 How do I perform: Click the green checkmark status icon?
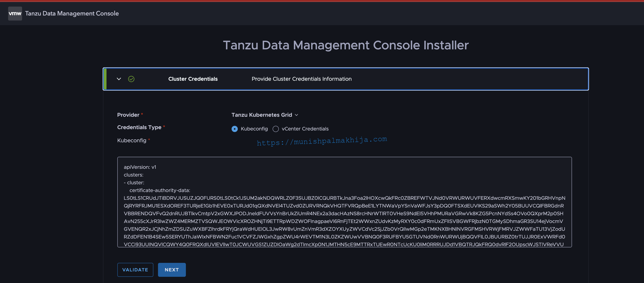point(131,79)
